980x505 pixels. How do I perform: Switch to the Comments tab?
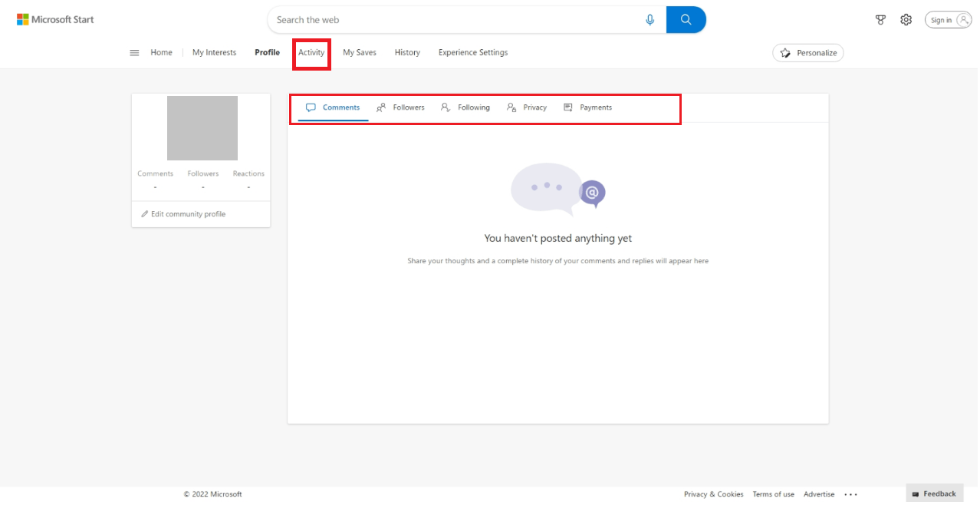pyautogui.click(x=333, y=107)
